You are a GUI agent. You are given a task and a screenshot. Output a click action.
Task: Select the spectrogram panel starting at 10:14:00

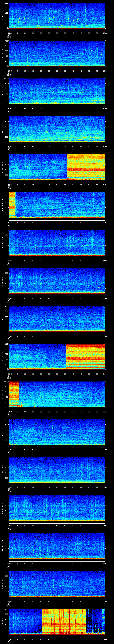tap(57, 16)
